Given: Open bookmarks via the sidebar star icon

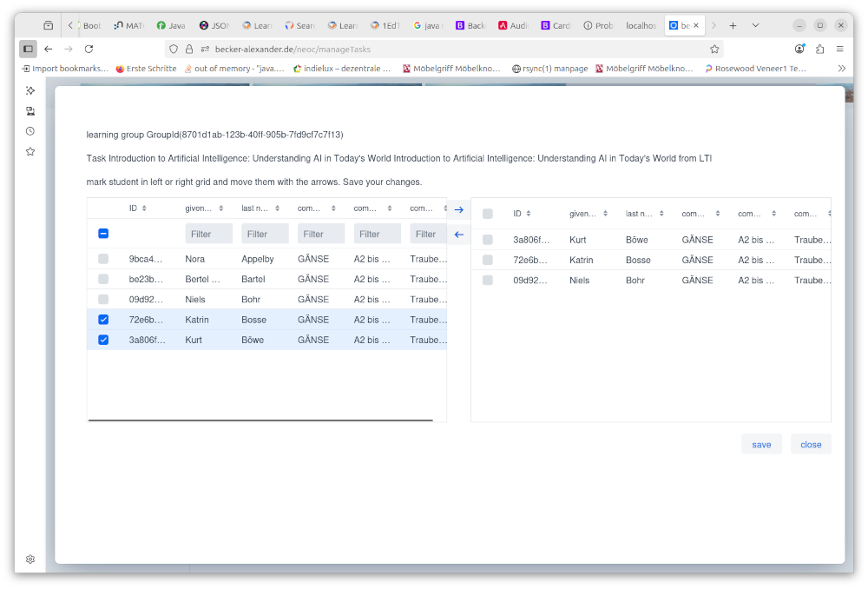Looking at the screenshot, I should click(30, 150).
